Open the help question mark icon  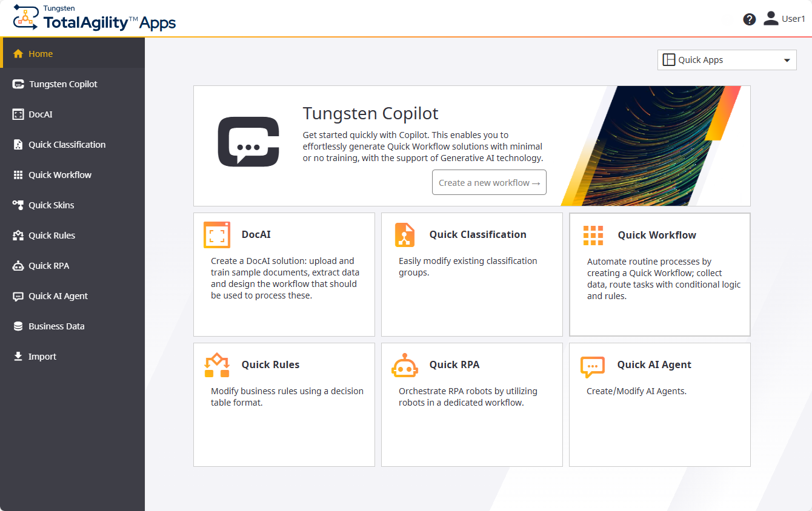click(x=749, y=19)
